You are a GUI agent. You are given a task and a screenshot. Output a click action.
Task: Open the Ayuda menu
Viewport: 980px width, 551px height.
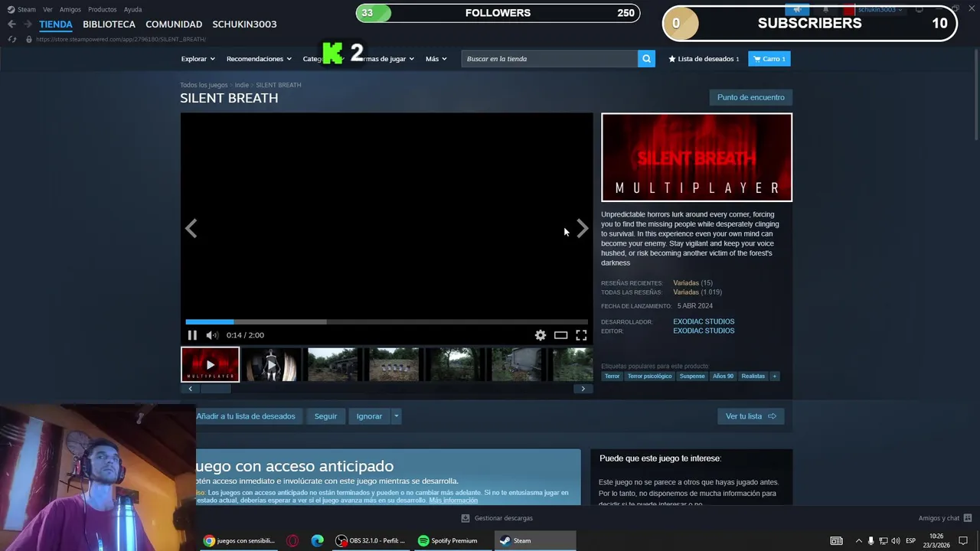tap(132, 9)
